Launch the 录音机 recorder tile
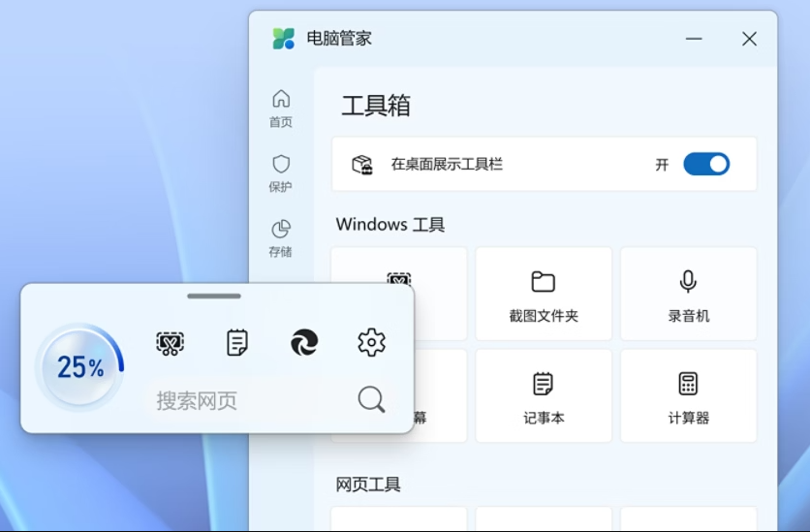This screenshot has height=532, width=810. coord(689,294)
